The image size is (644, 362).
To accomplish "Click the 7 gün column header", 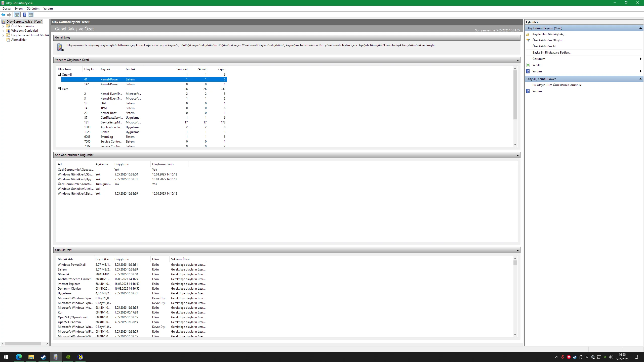I will pos(217,69).
